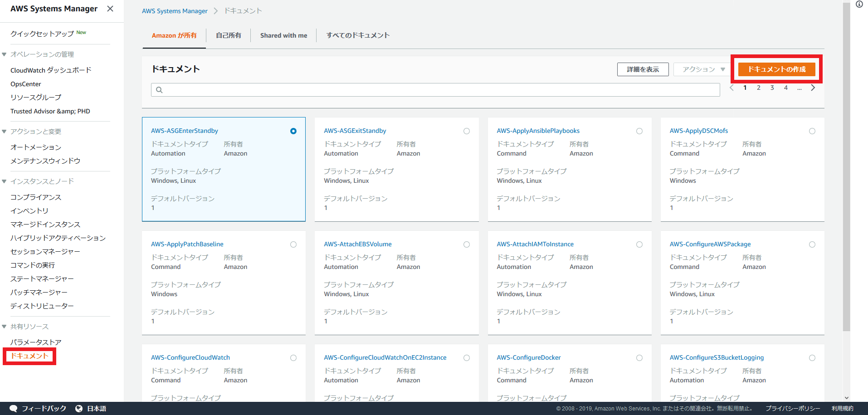Image resolution: width=868 pixels, height=415 pixels.
Task: Open the AWS-ConfigureDocker document link
Action: point(529,357)
